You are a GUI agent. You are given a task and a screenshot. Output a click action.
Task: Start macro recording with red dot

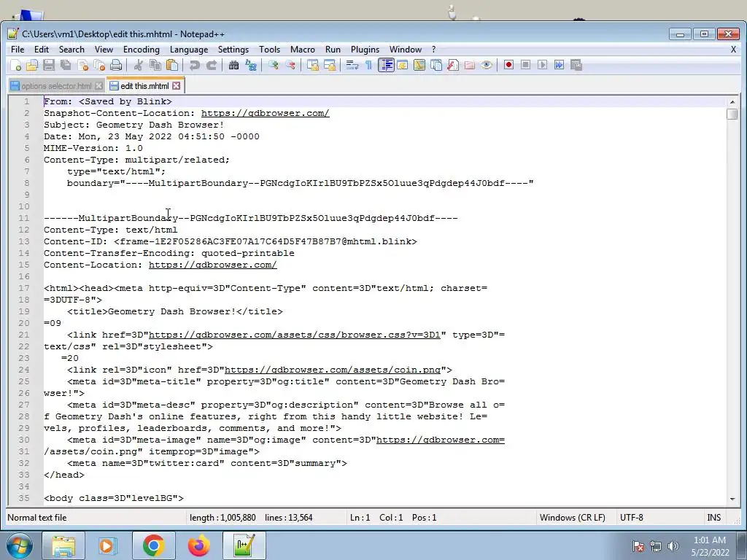tap(508, 65)
